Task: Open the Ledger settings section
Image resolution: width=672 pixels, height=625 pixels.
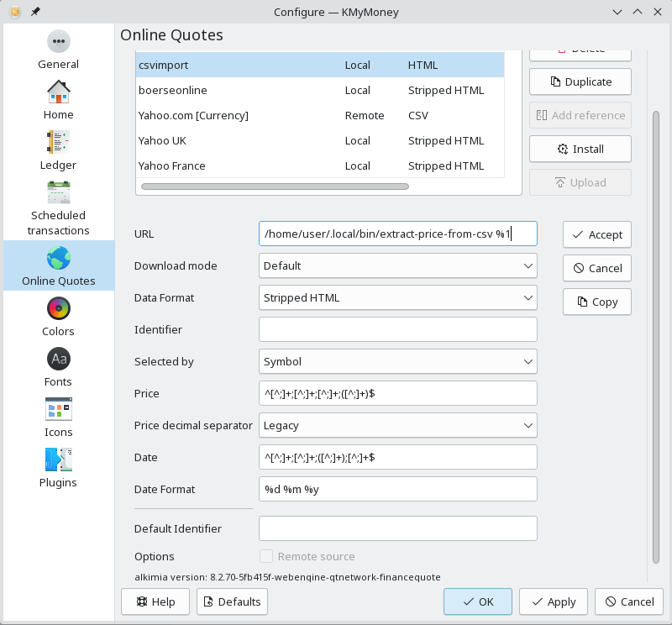Action: [x=58, y=150]
